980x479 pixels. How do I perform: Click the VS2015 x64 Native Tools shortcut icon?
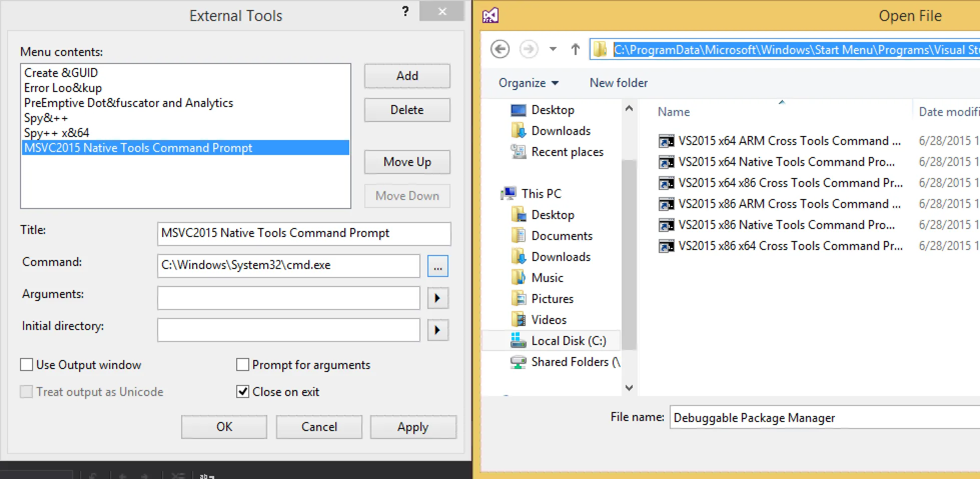tap(666, 162)
